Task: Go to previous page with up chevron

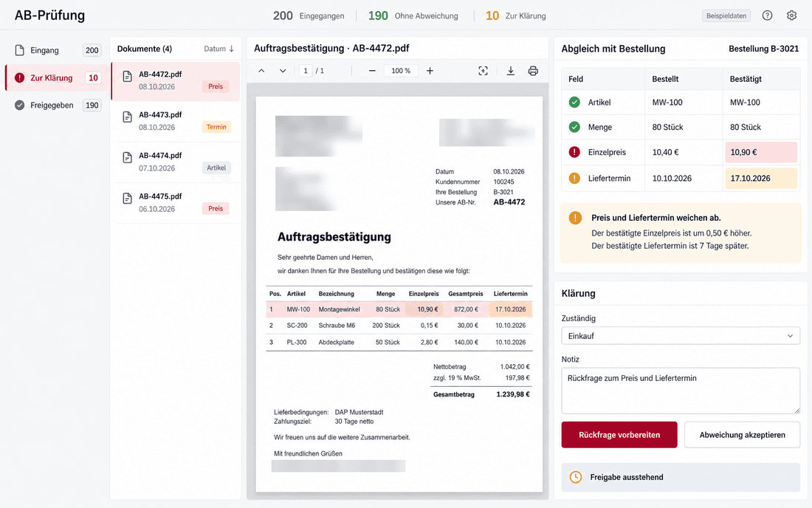Action: point(261,71)
